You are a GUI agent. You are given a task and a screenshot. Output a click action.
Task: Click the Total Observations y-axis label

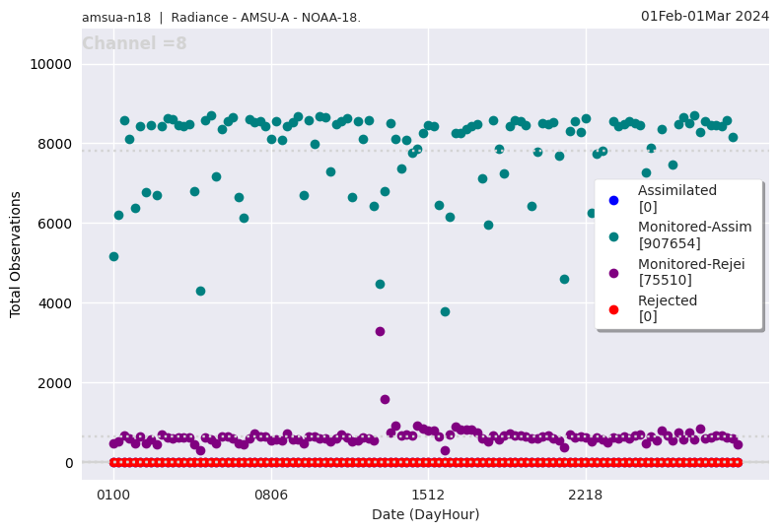(x=16, y=254)
